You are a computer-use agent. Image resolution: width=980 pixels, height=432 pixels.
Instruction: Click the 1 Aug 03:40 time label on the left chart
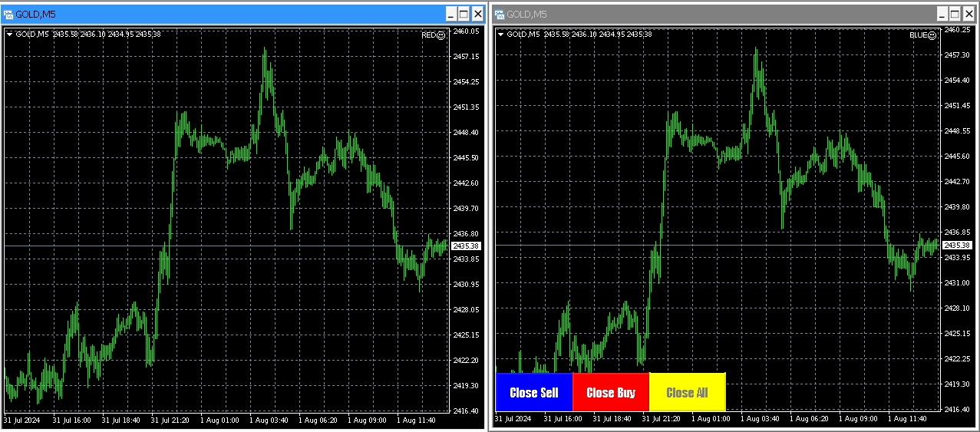[x=269, y=420]
